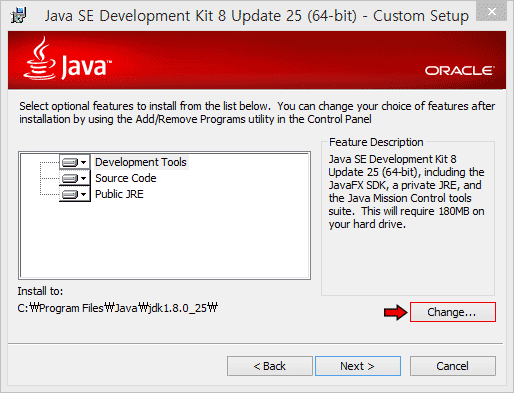Click the Feature Description heading
Viewport: 514px width, 393px height.
tap(376, 142)
